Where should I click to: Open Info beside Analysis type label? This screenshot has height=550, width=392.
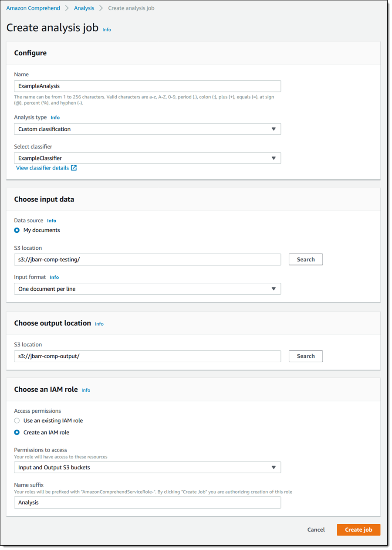pyautogui.click(x=55, y=118)
